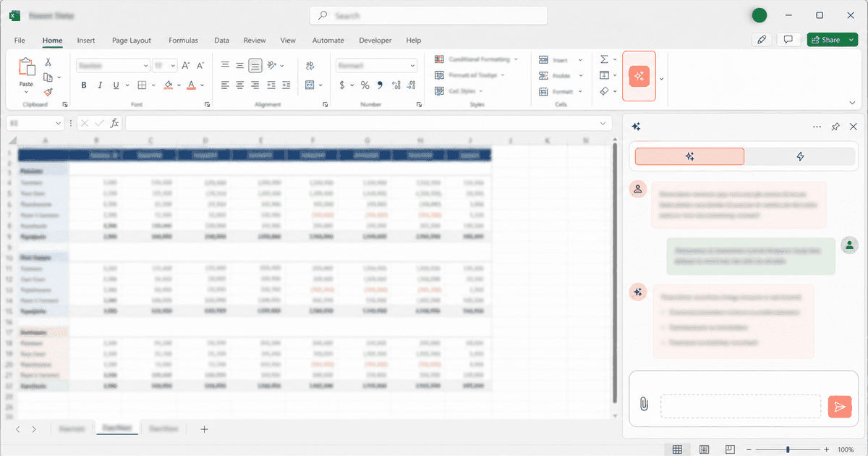The height and width of the screenshot is (456, 868).
Task: Select Top Align in Alignment group
Action: 225,65
